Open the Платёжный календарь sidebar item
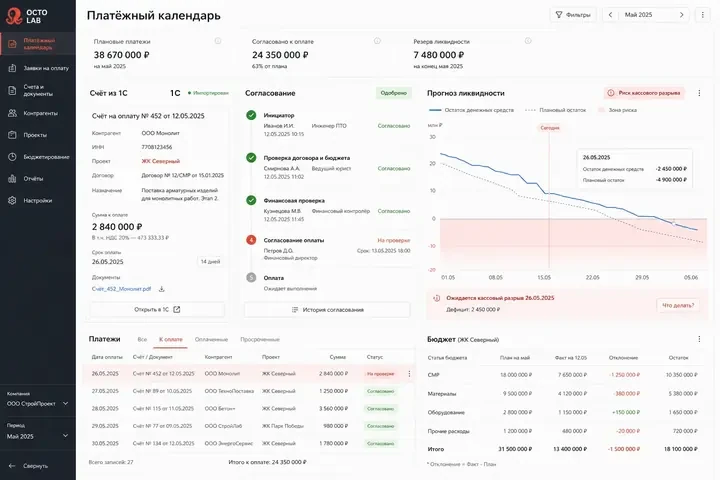This screenshot has height=480, width=720. coord(38,44)
